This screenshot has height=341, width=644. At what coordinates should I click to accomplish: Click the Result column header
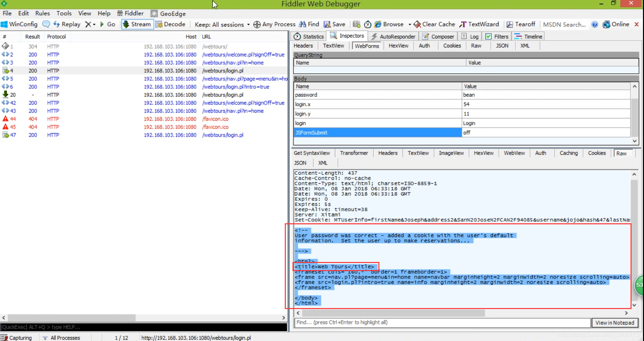click(x=33, y=37)
